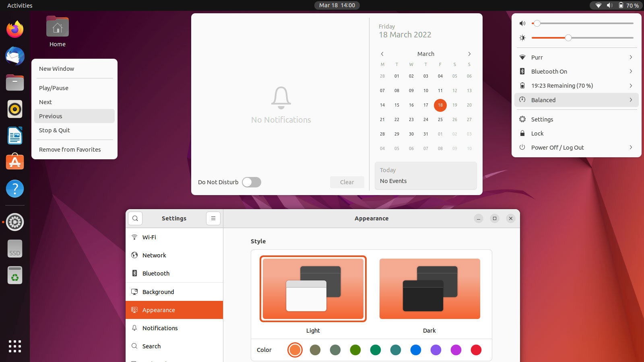
Task: Show Applications grid in the dock
Action: point(15,346)
